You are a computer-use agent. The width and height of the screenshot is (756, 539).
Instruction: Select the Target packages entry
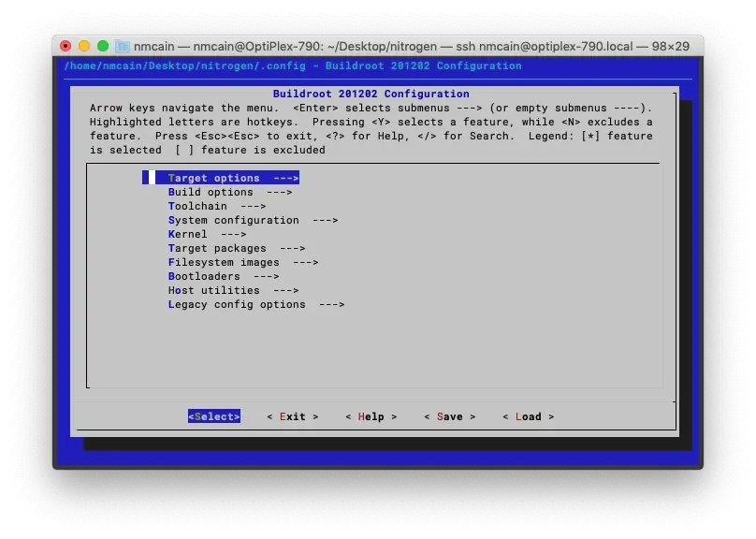236,248
